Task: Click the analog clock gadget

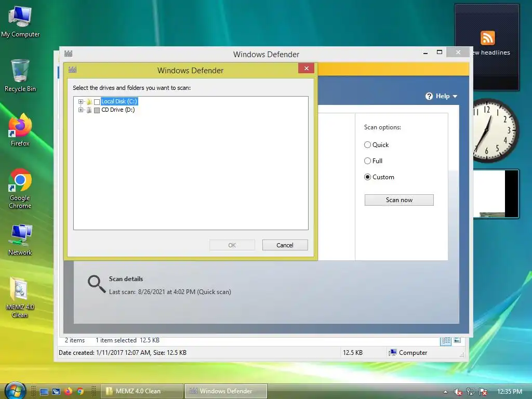Action: pyautogui.click(x=495, y=130)
